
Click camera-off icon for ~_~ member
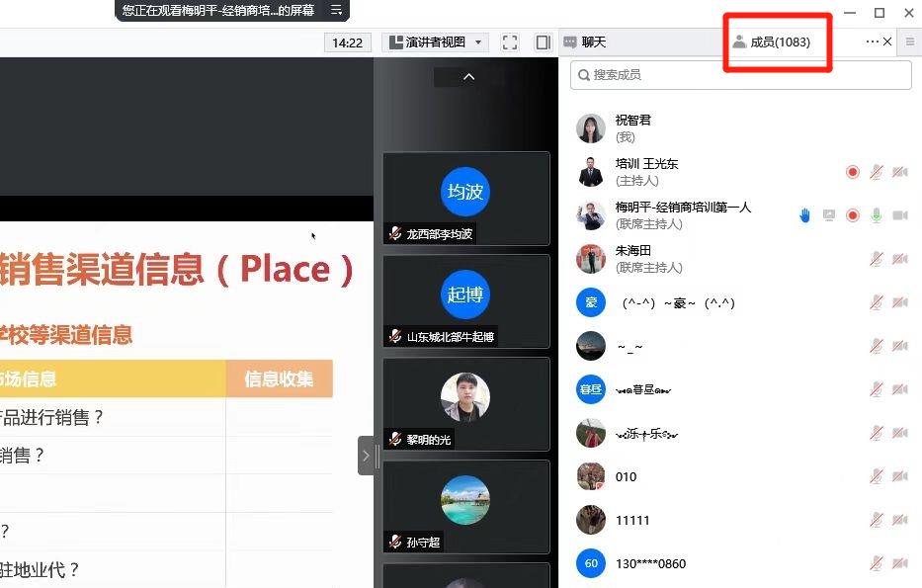[899, 346]
